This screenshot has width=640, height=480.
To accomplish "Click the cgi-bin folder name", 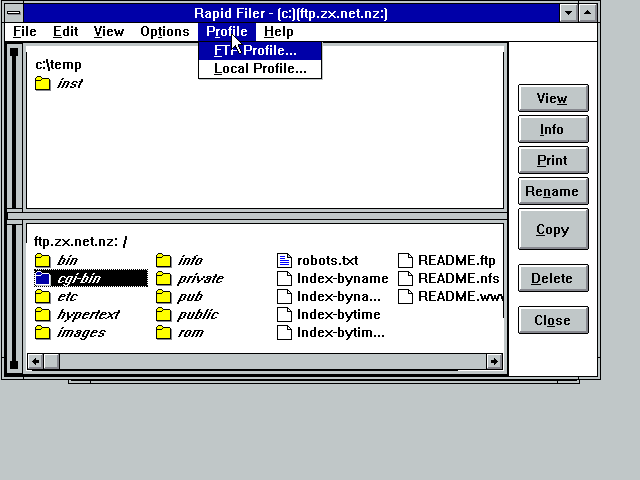I will [x=79, y=278].
